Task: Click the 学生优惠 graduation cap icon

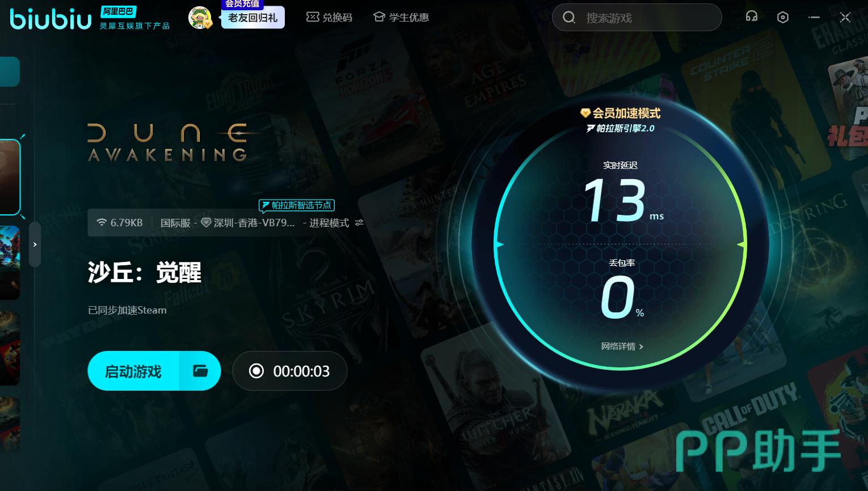Action: (x=379, y=17)
